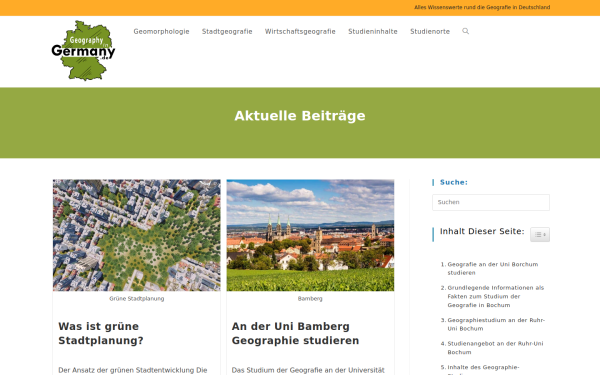Open article 'An der Uni Bamberg Geographie studieren'
The height and width of the screenshot is (375, 600).
tap(295, 333)
